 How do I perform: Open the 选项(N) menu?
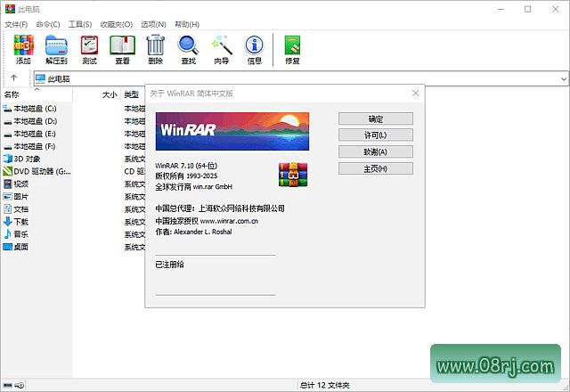(153, 24)
